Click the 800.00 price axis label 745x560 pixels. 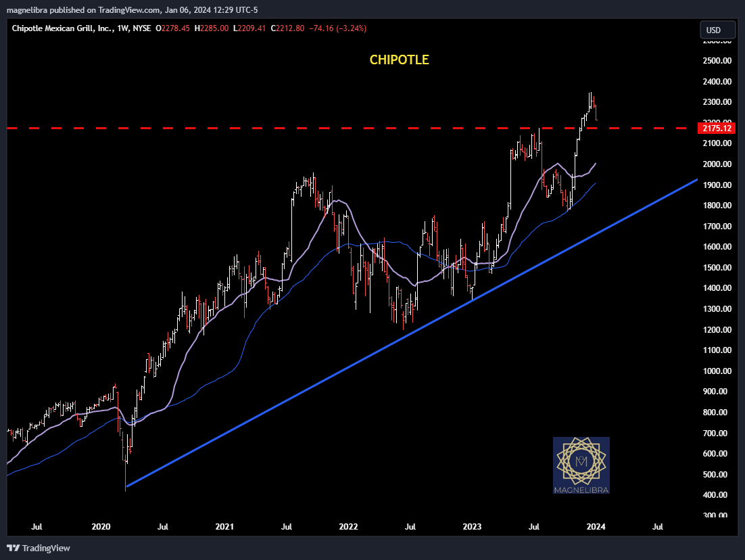tap(715, 412)
